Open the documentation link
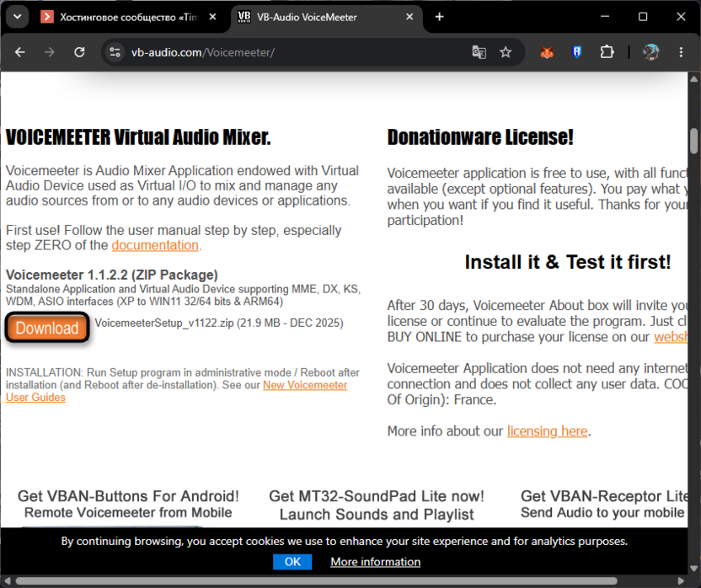The height and width of the screenshot is (588, 701). (x=155, y=245)
